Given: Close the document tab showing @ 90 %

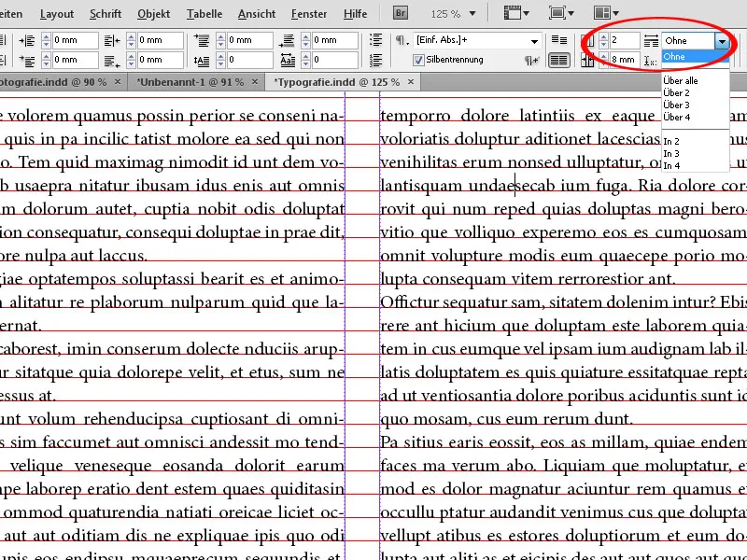Looking at the screenshot, I should (118, 82).
